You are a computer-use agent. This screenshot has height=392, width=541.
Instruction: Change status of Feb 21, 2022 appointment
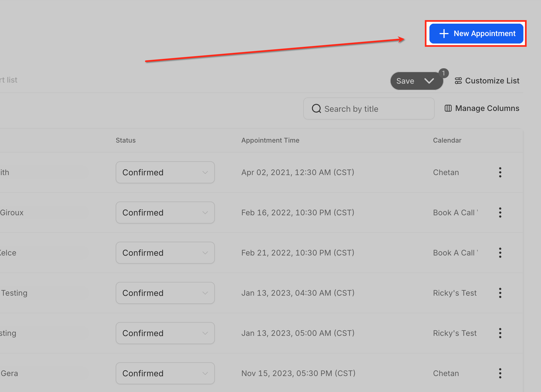(x=165, y=253)
